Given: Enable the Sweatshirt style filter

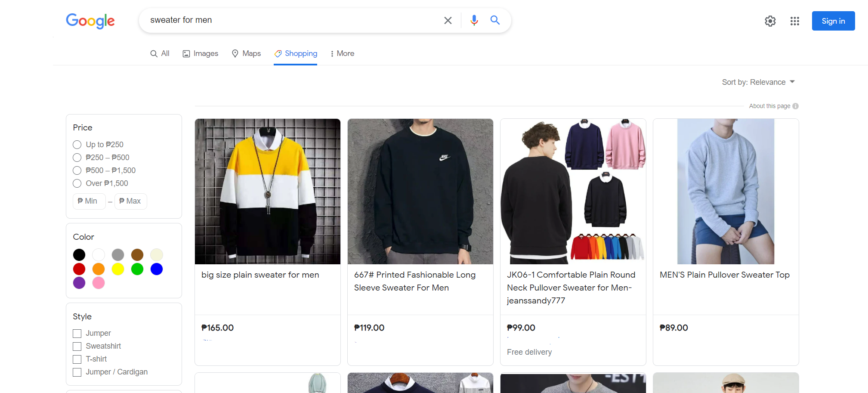Looking at the screenshot, I should [x=77, y=346].
